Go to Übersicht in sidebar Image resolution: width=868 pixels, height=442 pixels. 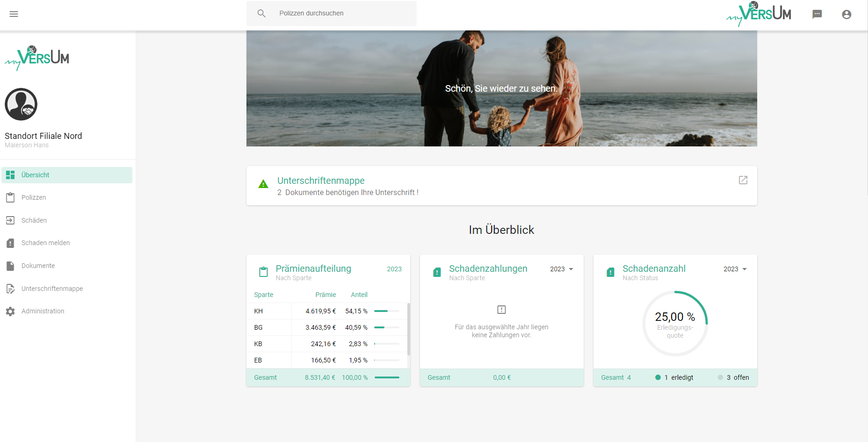pyautogui.click(x=67, y=175)
